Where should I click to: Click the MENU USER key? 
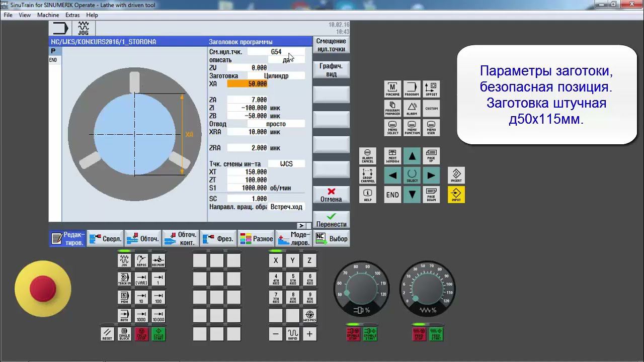coord(431,127)
